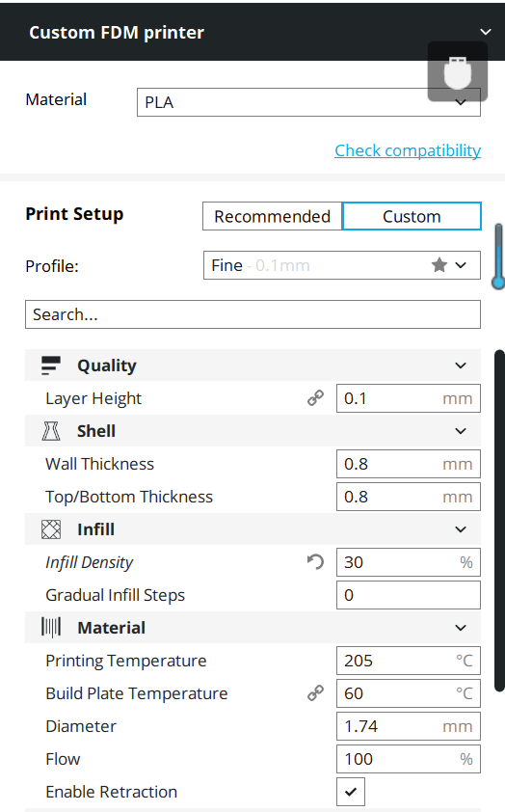Reset Infill Density with the revert arrow
The image size is (505, 812).
[316, 562]
